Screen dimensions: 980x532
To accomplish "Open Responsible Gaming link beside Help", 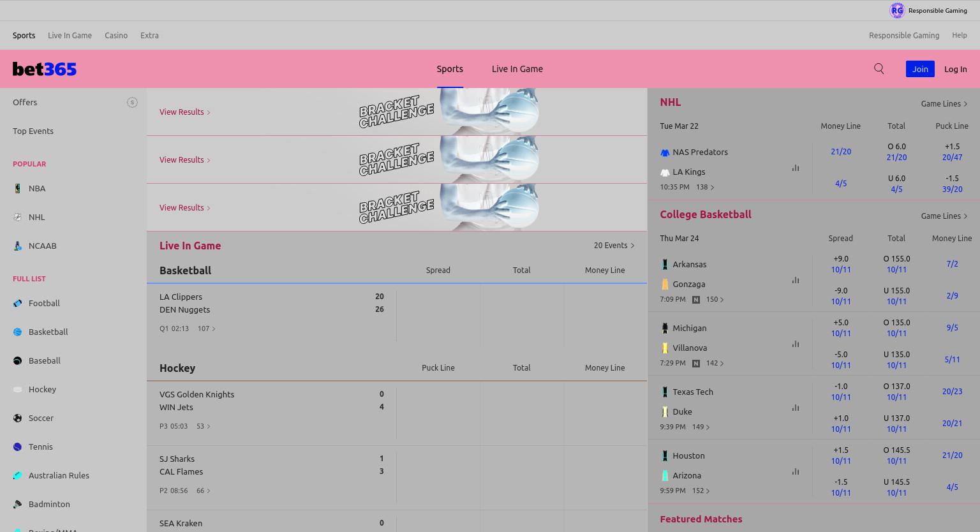I will click(904, 35).
